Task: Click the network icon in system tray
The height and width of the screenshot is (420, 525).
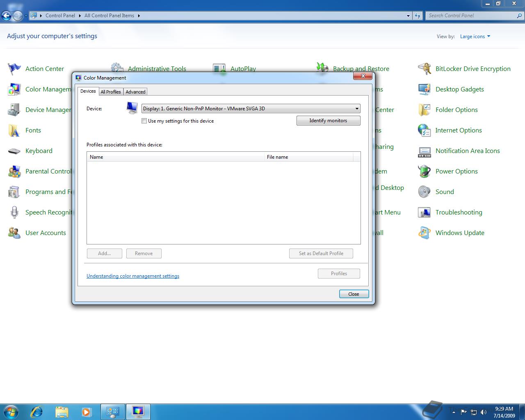Action: click(x=473, y=412)
